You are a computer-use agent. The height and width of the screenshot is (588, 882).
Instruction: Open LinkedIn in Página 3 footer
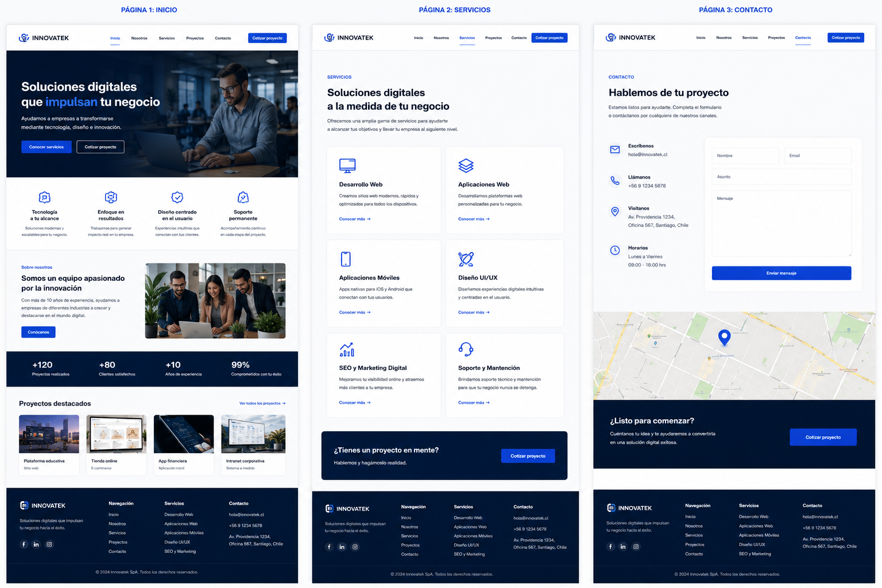(x=623, y=547)
